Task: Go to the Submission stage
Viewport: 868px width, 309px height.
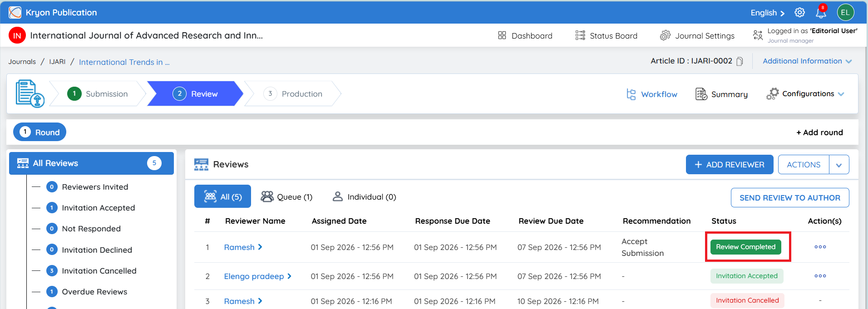Action: (x=98, y=94)
